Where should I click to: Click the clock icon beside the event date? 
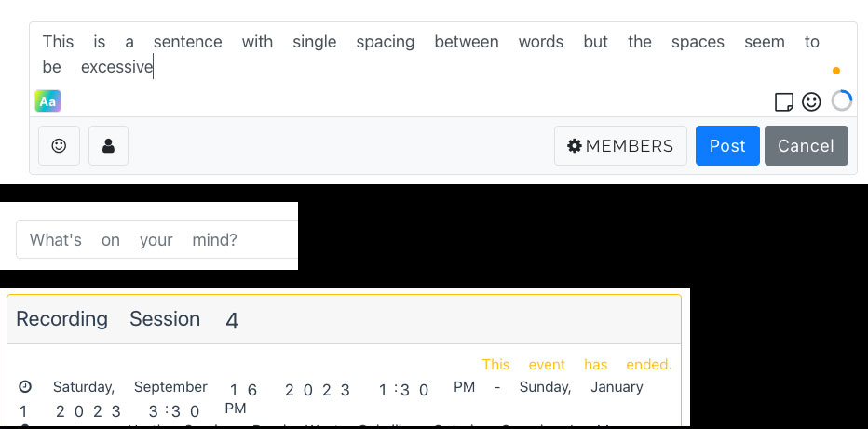point(24,386)
